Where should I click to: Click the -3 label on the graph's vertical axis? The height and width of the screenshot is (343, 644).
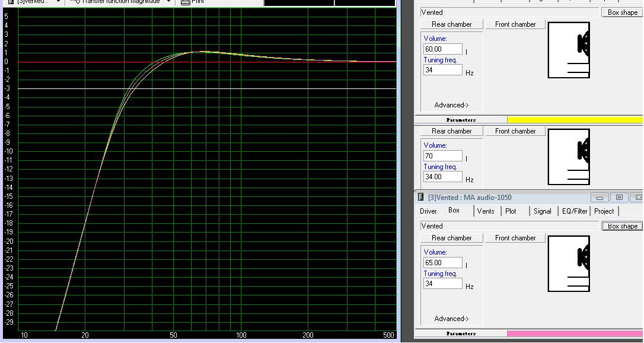[x=6, y=89]
